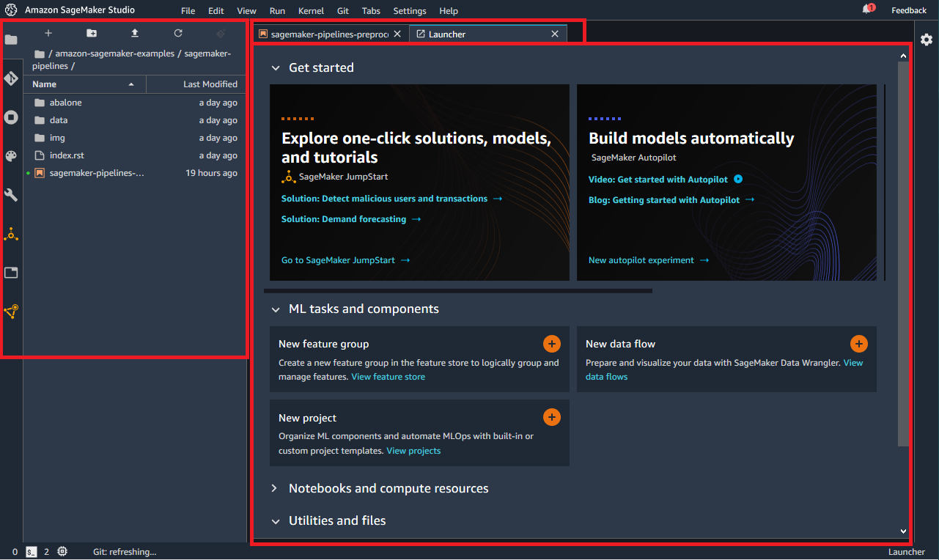Image resolution: width=939 pixels, height=560 pixels.
Task: Click the Git clone icon in file toolbar
Action: [221, 33]
